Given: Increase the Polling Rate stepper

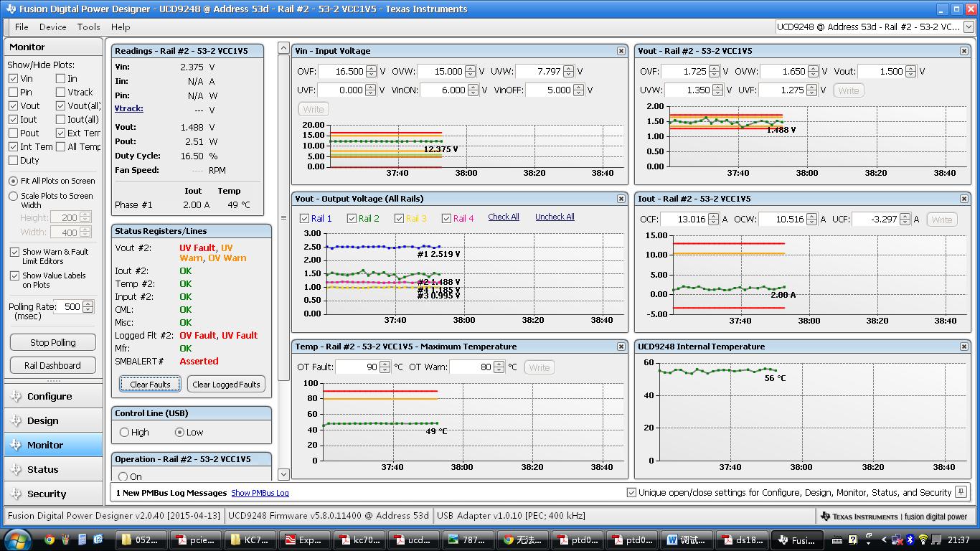Looking at the screenshot, I should coord(88,303).
